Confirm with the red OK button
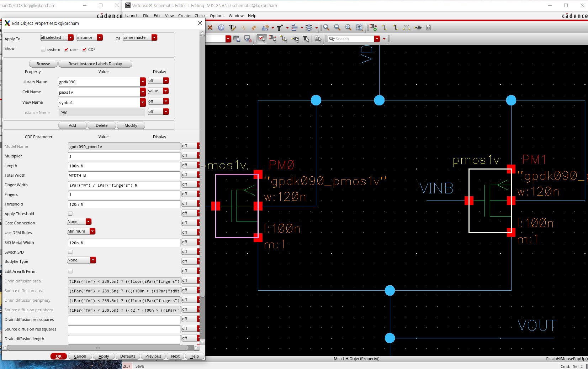This screenshot has height=369, width=588. 59,356
